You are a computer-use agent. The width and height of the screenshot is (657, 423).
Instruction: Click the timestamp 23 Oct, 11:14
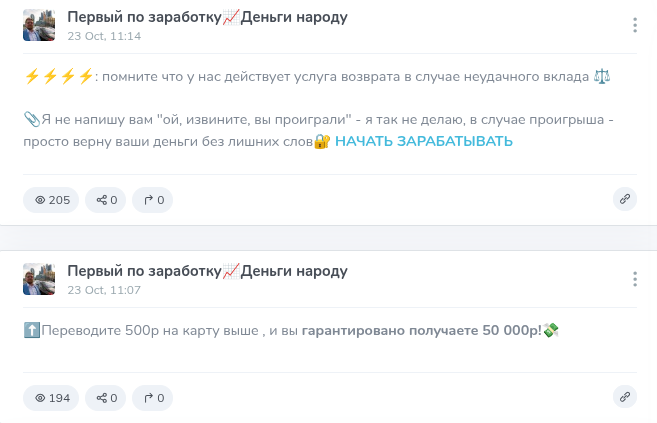(104, 36)
